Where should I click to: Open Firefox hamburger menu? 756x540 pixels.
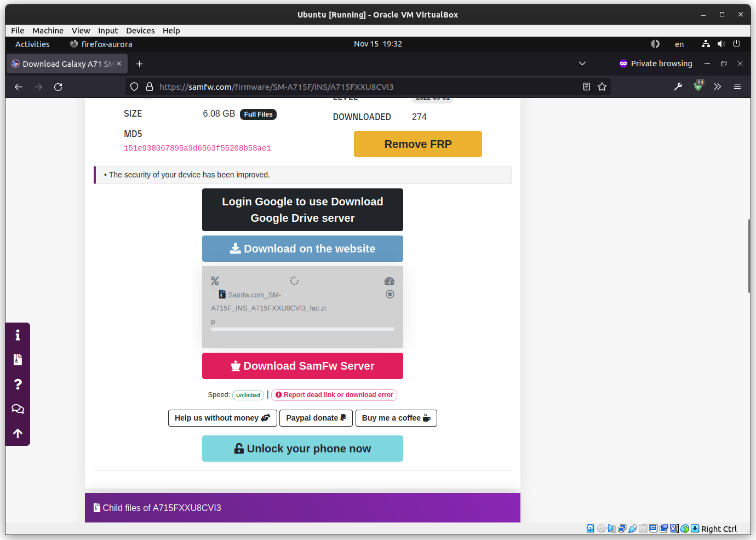[x=737, y=87]
